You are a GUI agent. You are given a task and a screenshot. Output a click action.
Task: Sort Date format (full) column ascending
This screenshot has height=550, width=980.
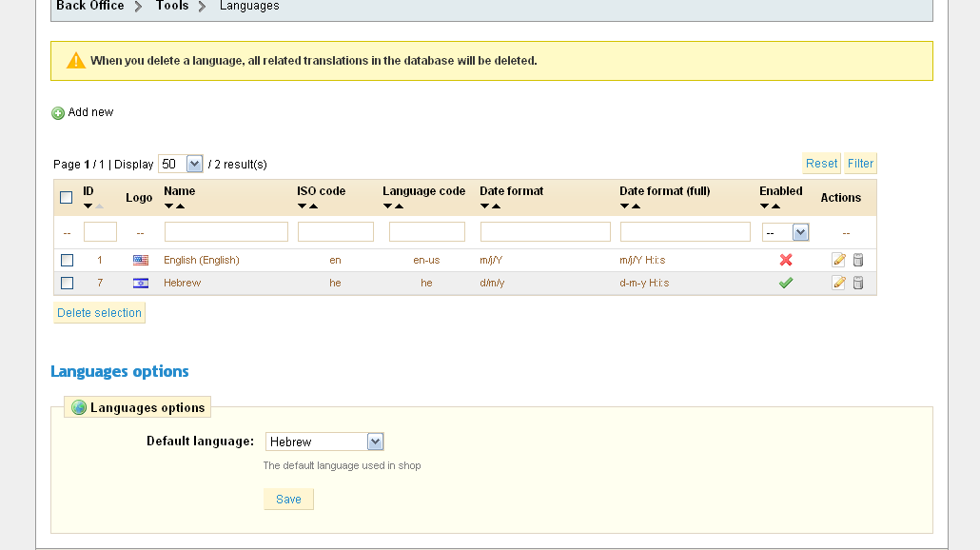pos(636,206)
